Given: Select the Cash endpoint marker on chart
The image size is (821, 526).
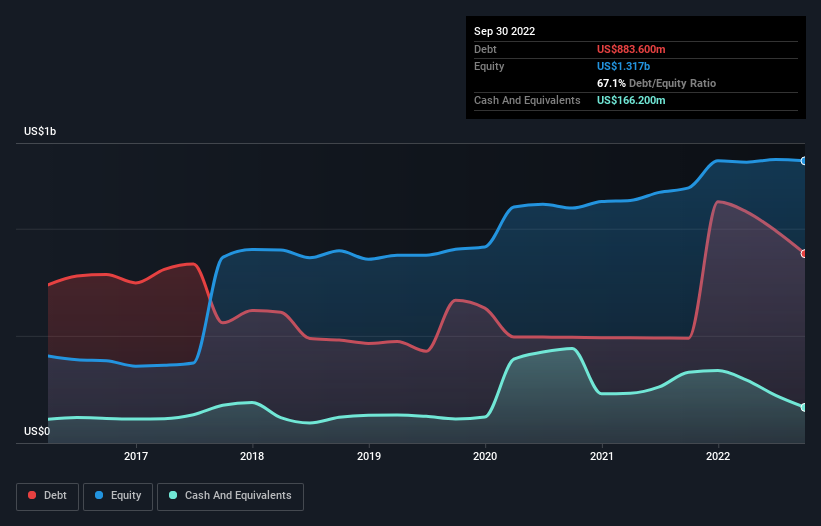Looking at the screenshot, I should point(804,407).
